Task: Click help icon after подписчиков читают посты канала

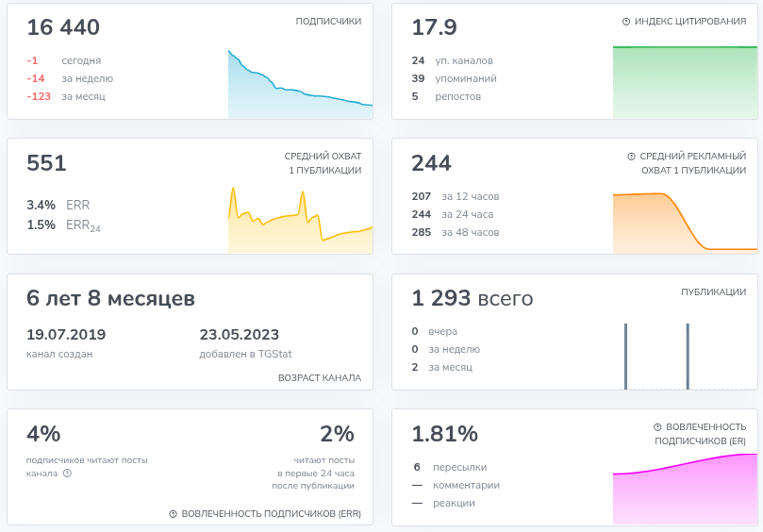Action: coord(67,474)
